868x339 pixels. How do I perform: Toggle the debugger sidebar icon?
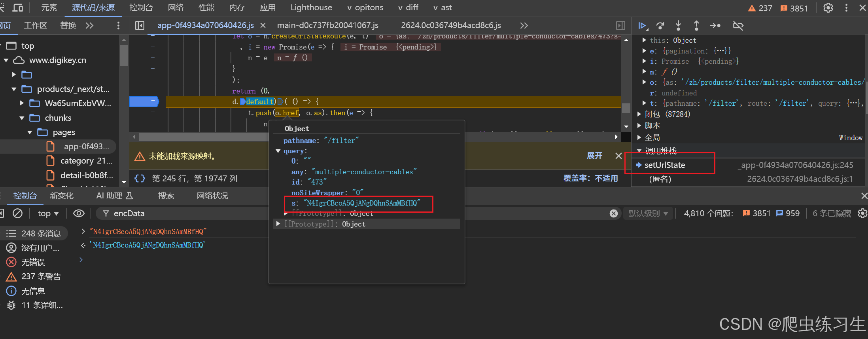620,25
